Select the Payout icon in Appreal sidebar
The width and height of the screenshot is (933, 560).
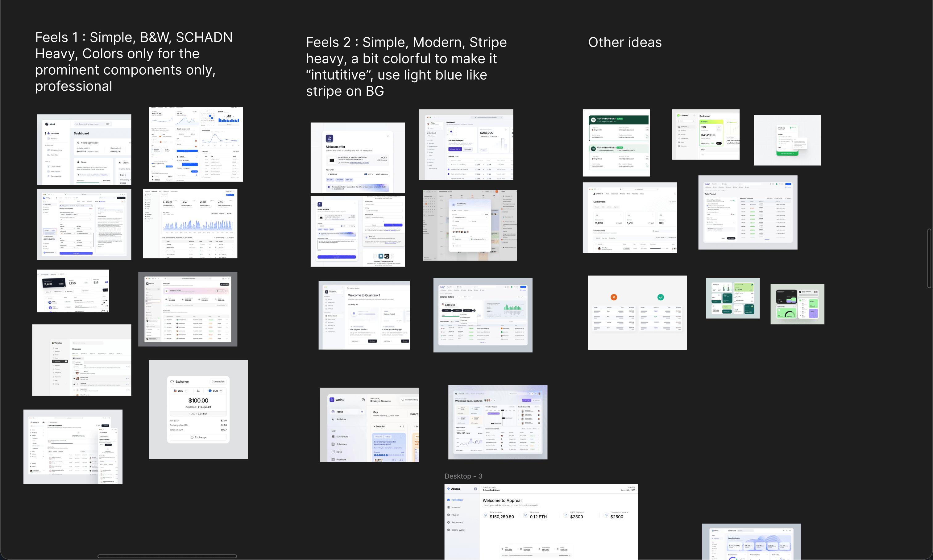pos(449,515)
